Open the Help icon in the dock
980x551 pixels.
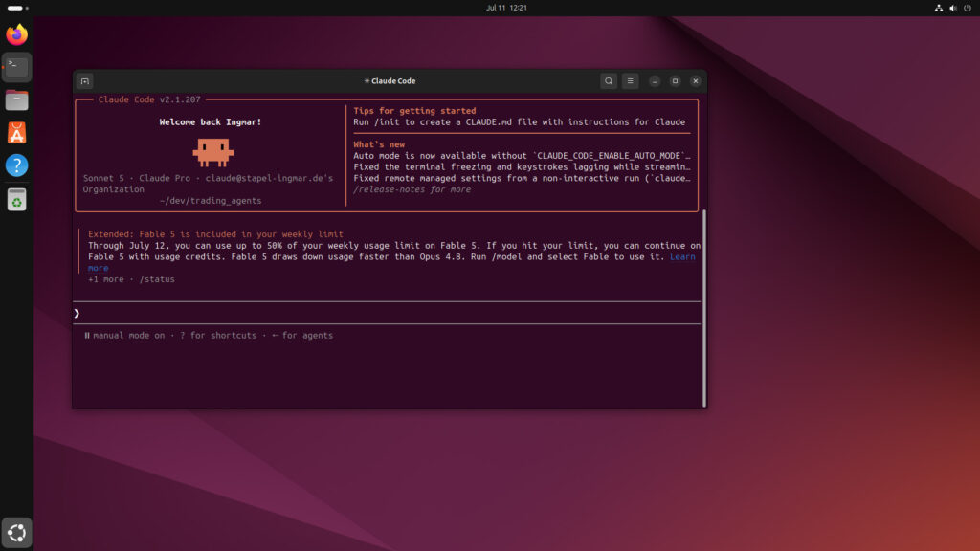pos(17,165)
